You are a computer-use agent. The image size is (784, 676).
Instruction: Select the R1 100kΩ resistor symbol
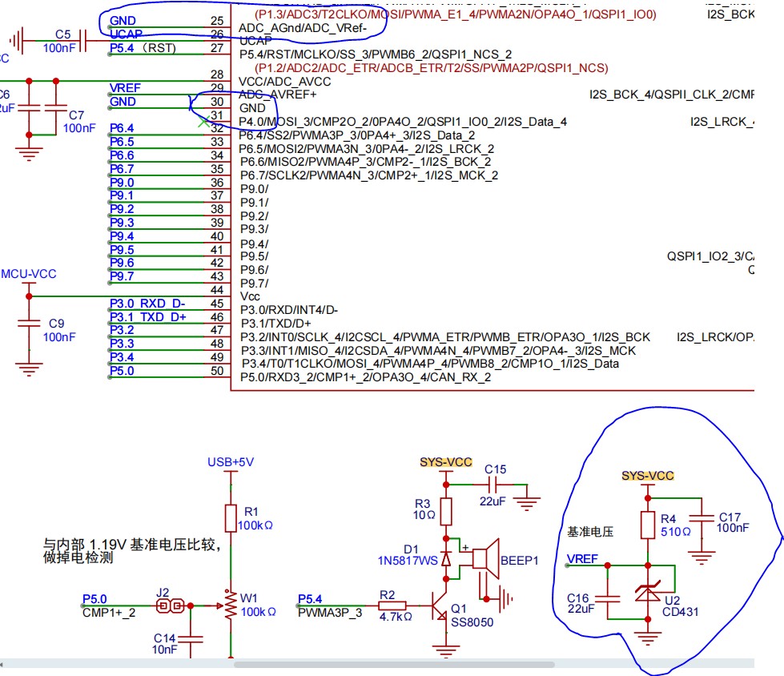click(x=231, y=517)
